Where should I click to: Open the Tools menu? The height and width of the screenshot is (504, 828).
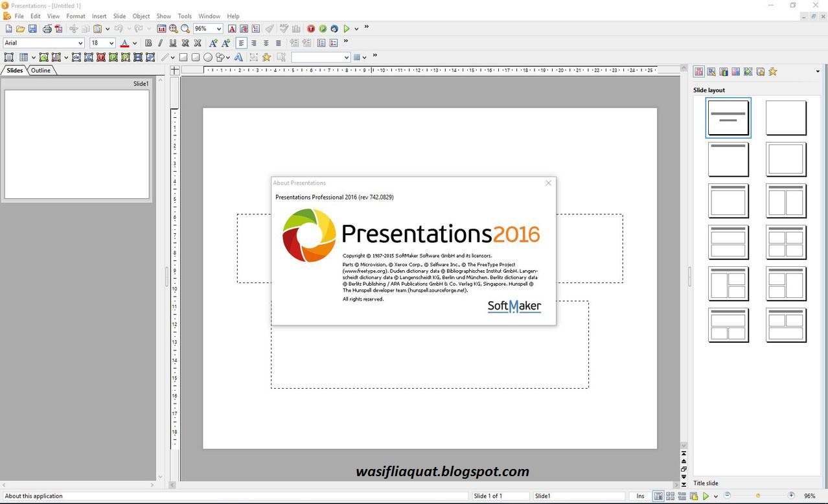point(185,16)
